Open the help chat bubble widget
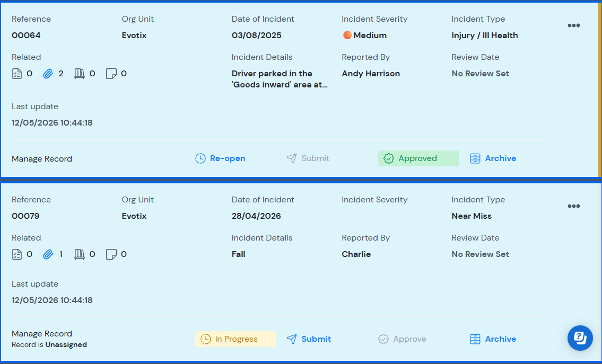Viewport: 602px width, 364px height. (580, 338)
